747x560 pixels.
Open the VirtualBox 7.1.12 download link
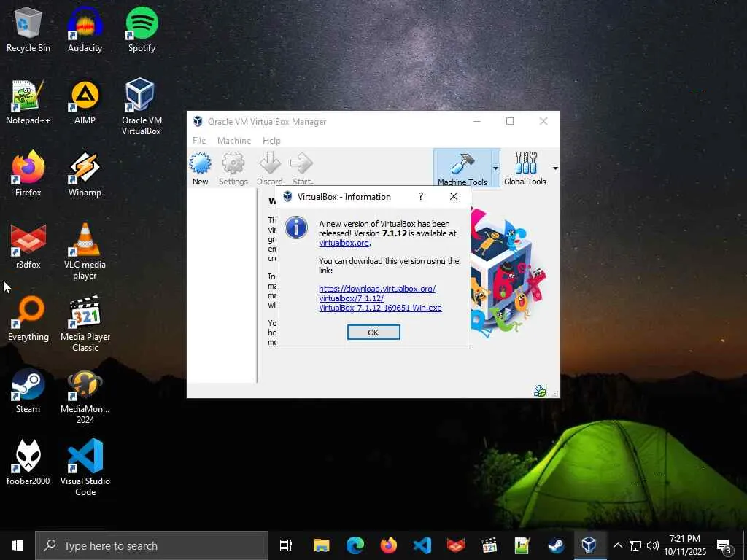click(x=380, y=298)
